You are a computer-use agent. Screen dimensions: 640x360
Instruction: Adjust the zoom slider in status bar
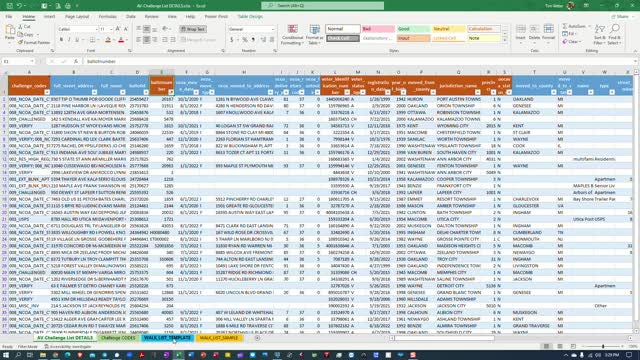(x=603, y=347)
